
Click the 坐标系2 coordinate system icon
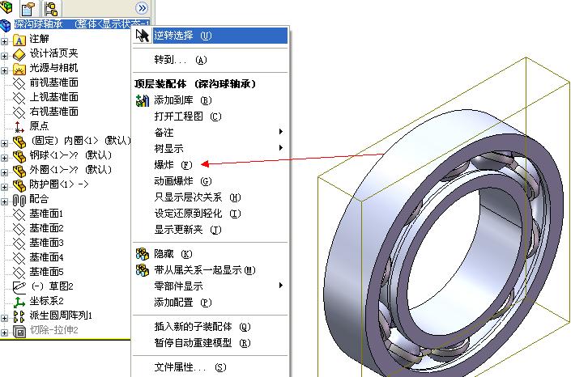[x=19, y=302]
